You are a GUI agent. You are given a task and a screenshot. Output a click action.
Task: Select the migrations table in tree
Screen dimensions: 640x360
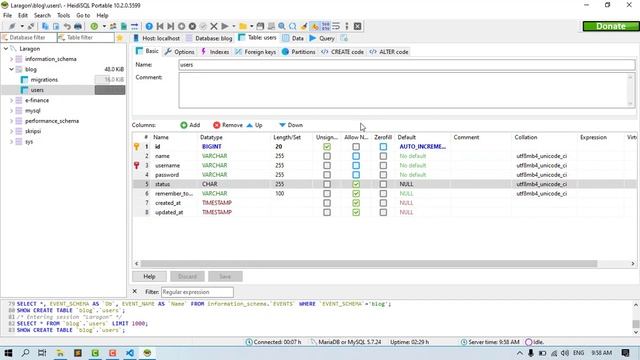point(44,80)
